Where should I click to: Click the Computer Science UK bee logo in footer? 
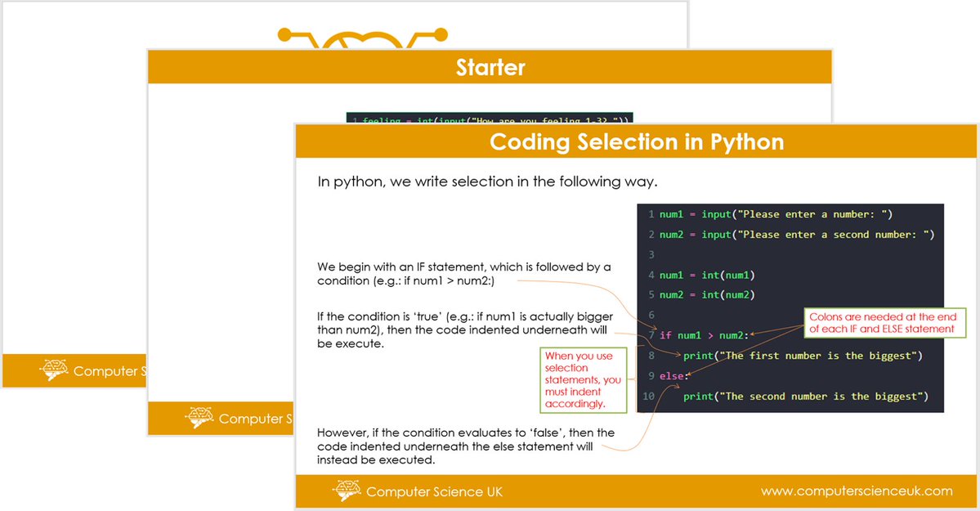pos(347,491)
